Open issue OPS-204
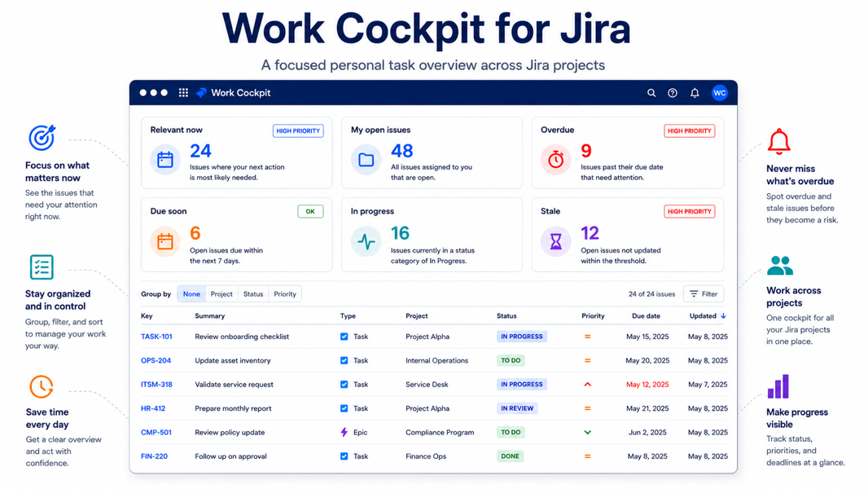Viewport: 868px width, 489px height. 156,360
